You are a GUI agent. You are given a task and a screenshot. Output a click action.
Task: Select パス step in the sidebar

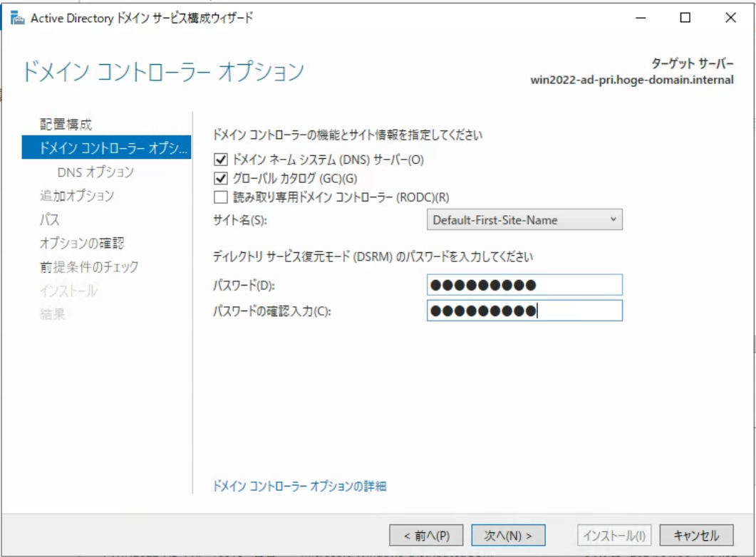50,219
